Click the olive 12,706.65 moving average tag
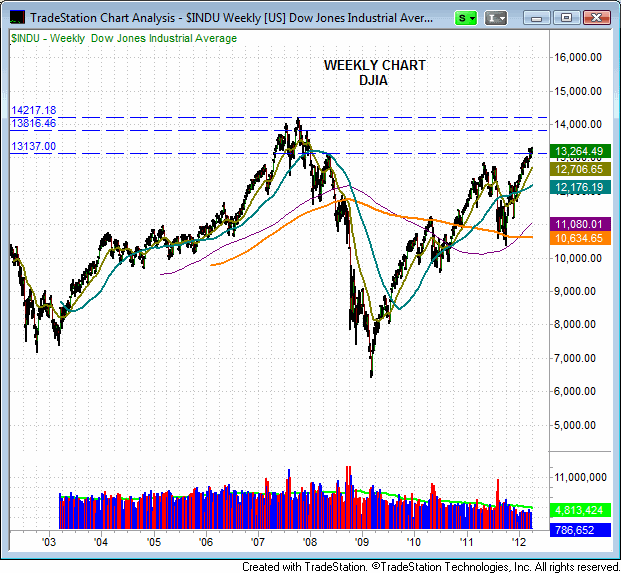This screenshot has width=621, height=573. (576, 169)
